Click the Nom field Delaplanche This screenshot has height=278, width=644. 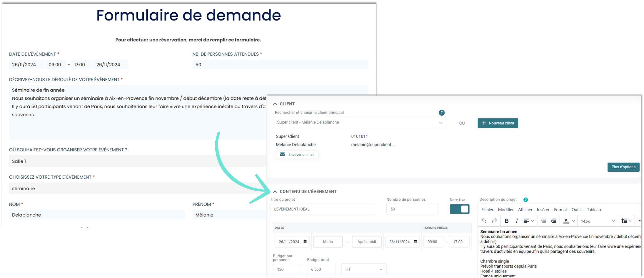point(97,215)
